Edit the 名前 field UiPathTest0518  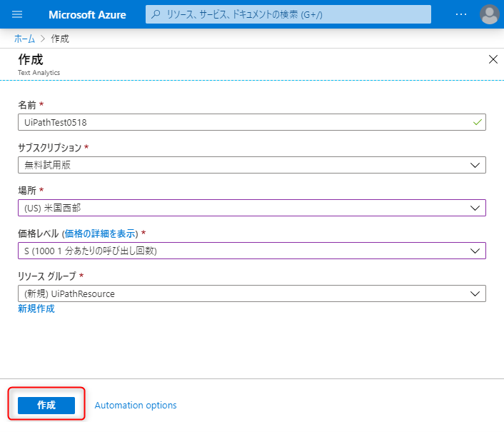pyautogui.click(x=252, y=122)
